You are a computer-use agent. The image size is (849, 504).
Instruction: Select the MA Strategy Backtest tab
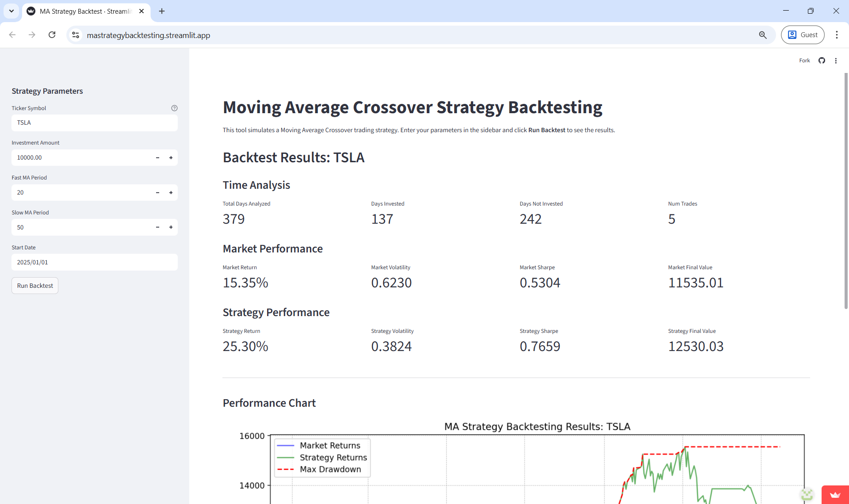point(80,11)
